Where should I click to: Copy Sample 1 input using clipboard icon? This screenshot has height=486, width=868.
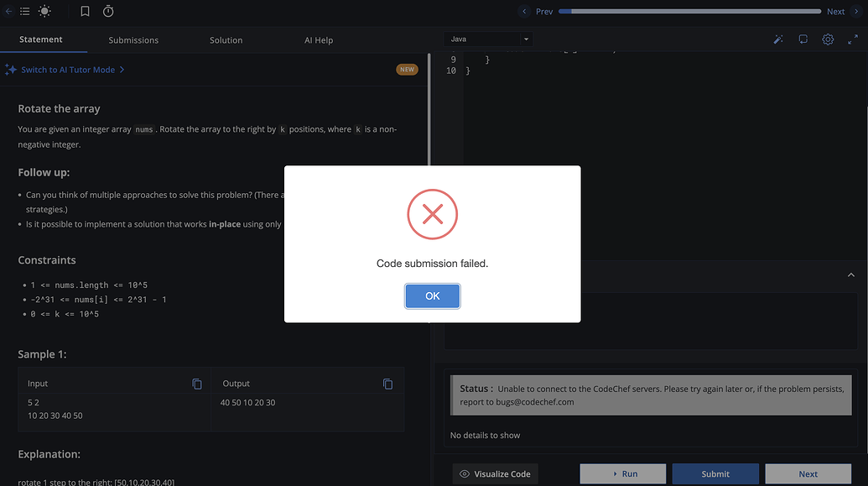pyautogui.click(x=197, y=384)
